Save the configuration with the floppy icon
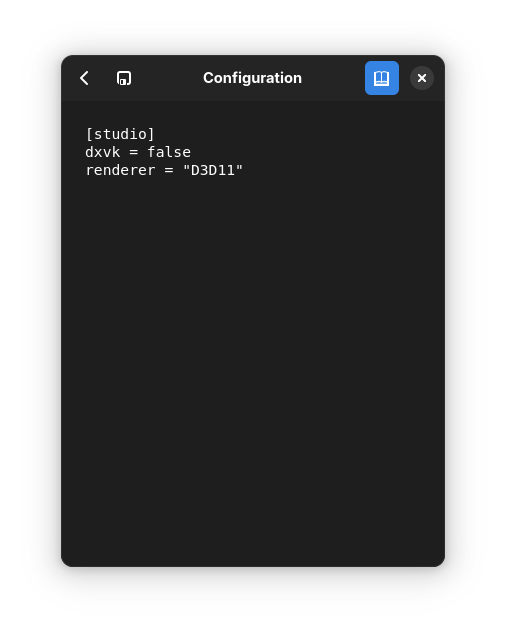The width and height of the screenshot is (506, 634). click(124, 78)
